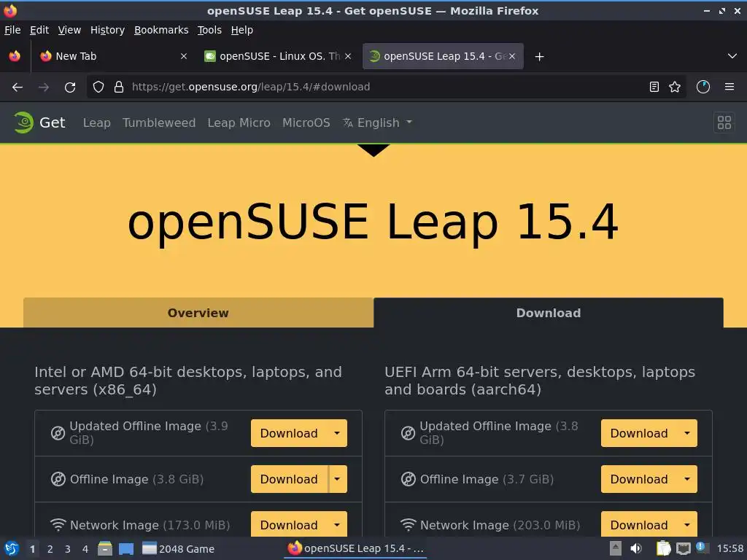Open the Firefox account circle icon
This screenshot has width=747, height=560.
coord(703,87)
